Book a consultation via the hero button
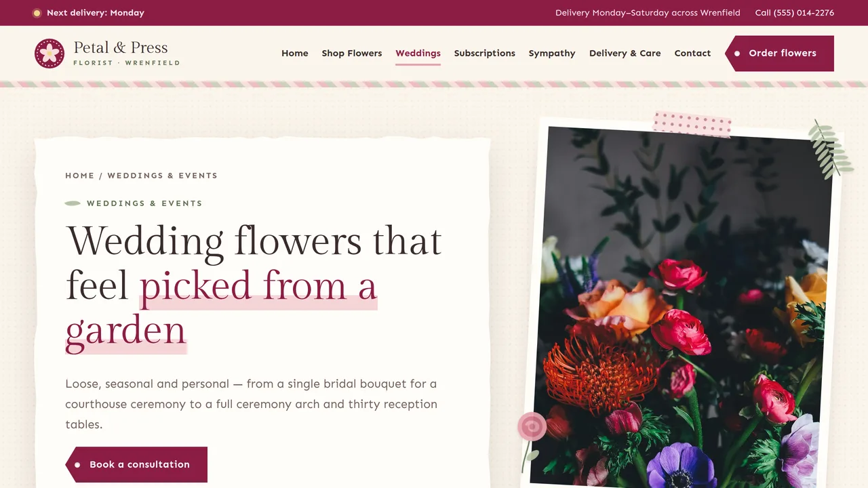Image resolution: width=868 pixels, height=488 pixels. point(136,464)
